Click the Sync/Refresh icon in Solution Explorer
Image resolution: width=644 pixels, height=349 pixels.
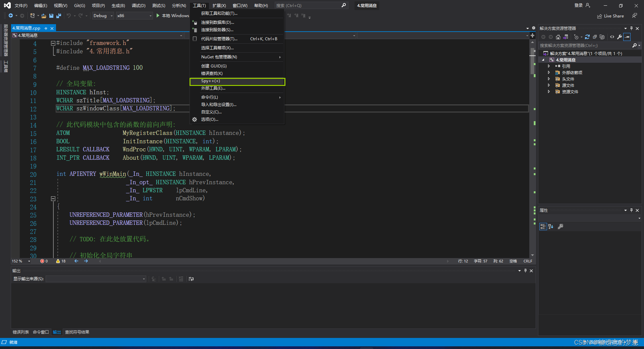587,37
